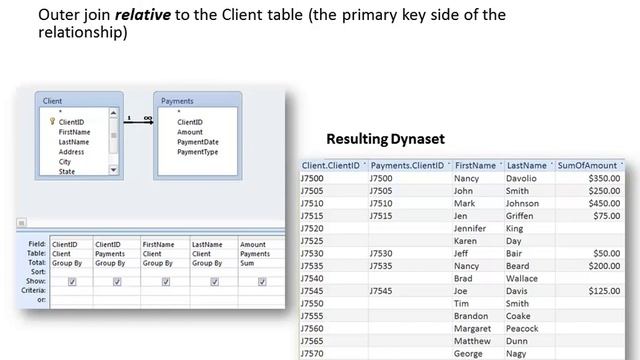Select State in the Client field list
The height and width of the screenshot is (360, 640).
(x=67, y=171)
